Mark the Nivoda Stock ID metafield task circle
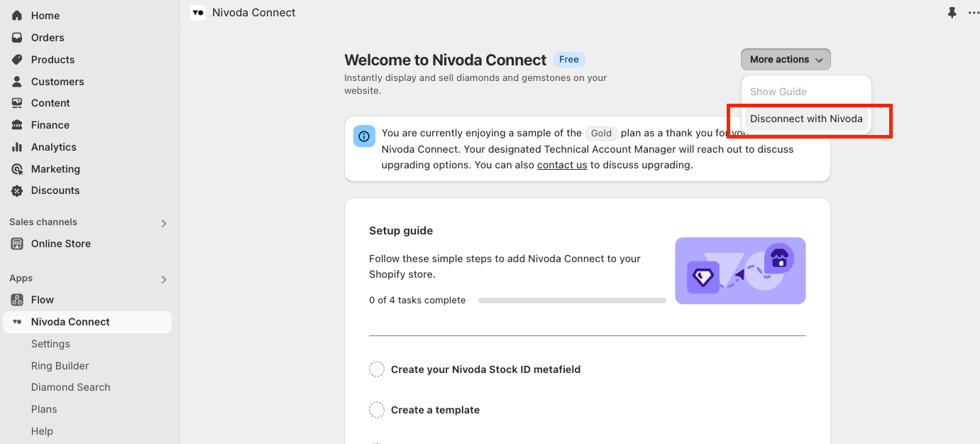Viewport: 980px width, 444px height. click(377, 369)
